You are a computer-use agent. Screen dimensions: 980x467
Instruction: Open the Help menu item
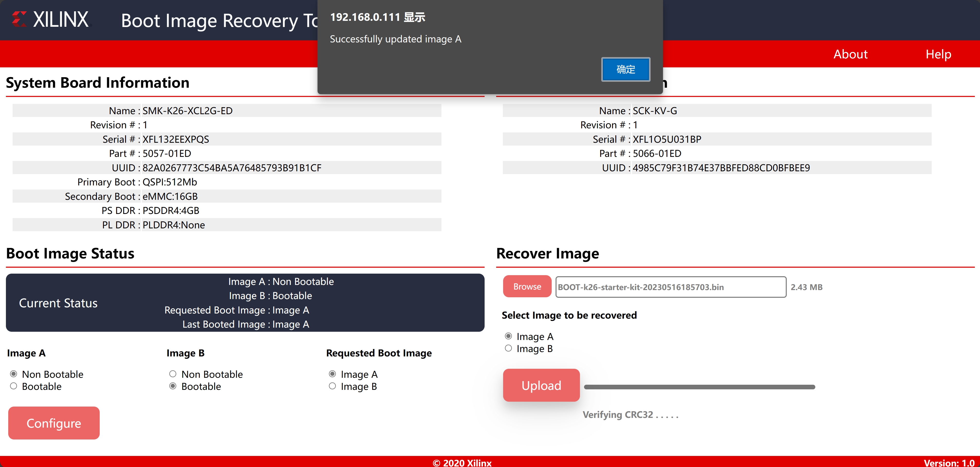pos(938,54)
